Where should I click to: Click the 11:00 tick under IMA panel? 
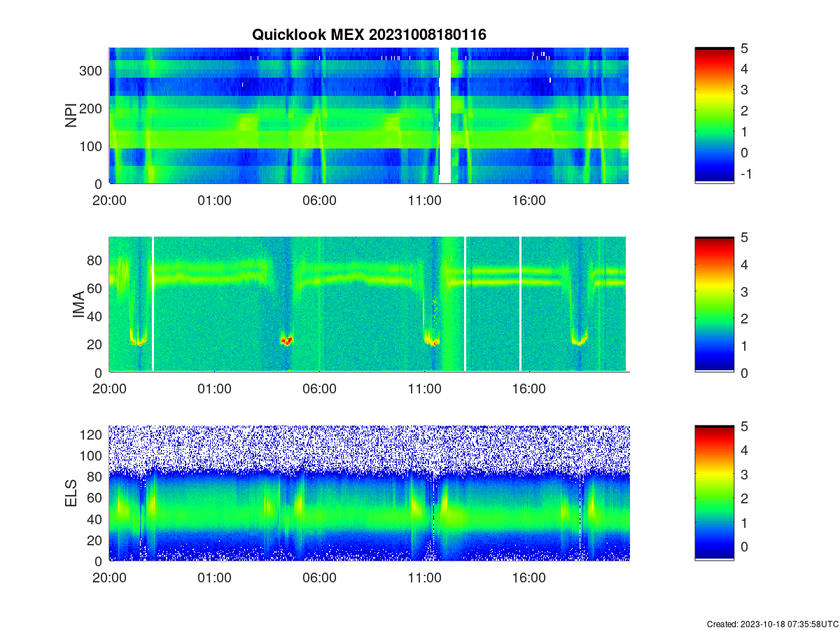(x=424, y=389)
